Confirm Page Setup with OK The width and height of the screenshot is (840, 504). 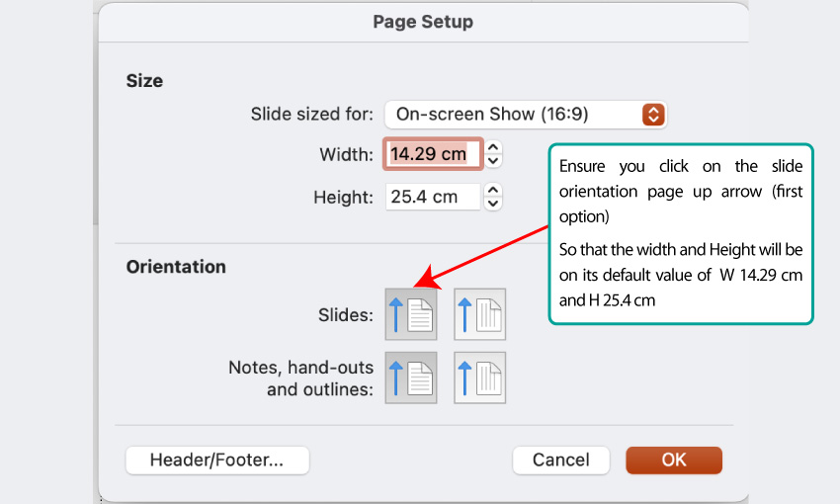pos(674,461)
